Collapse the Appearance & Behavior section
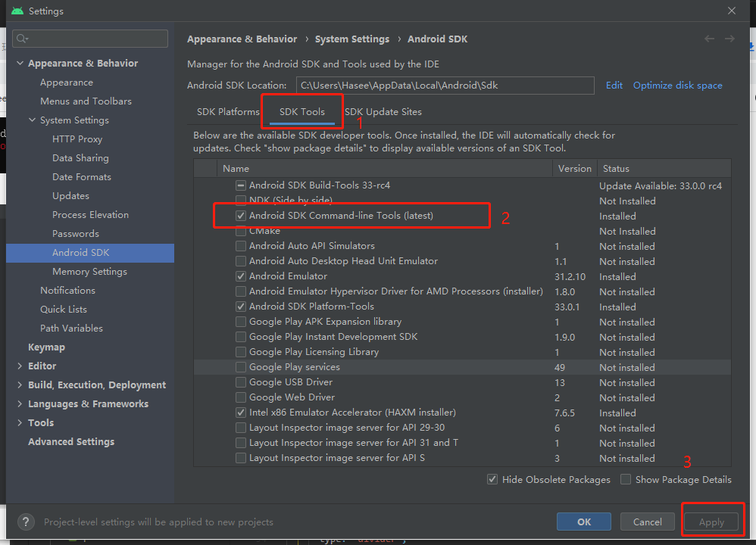756x545 pixels. pyautogui.click(x=20, y=64)
